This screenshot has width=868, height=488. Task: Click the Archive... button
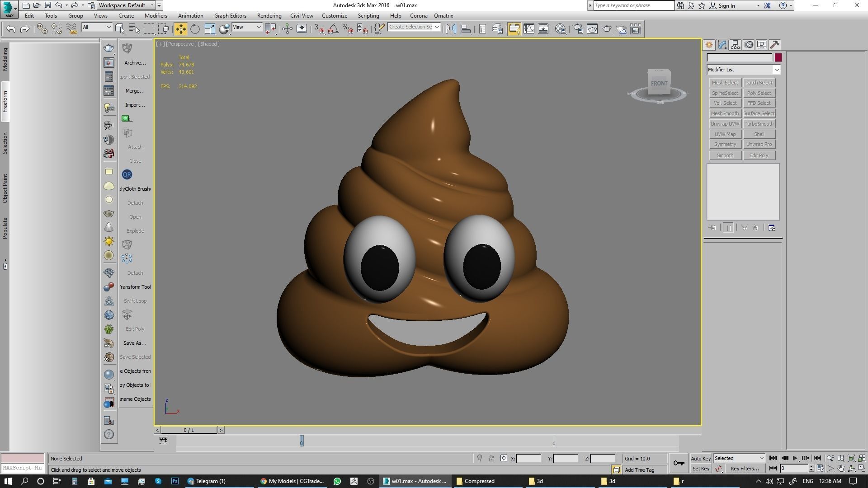135,63
